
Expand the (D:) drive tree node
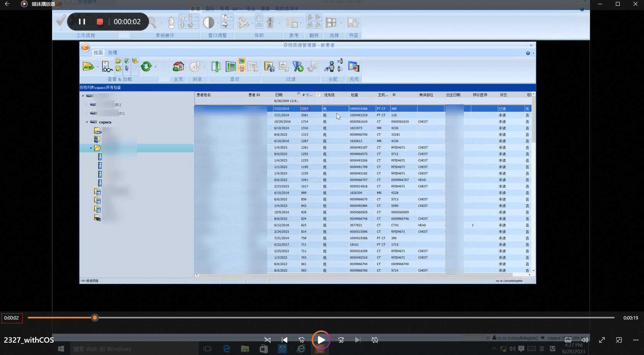[86, 104]
